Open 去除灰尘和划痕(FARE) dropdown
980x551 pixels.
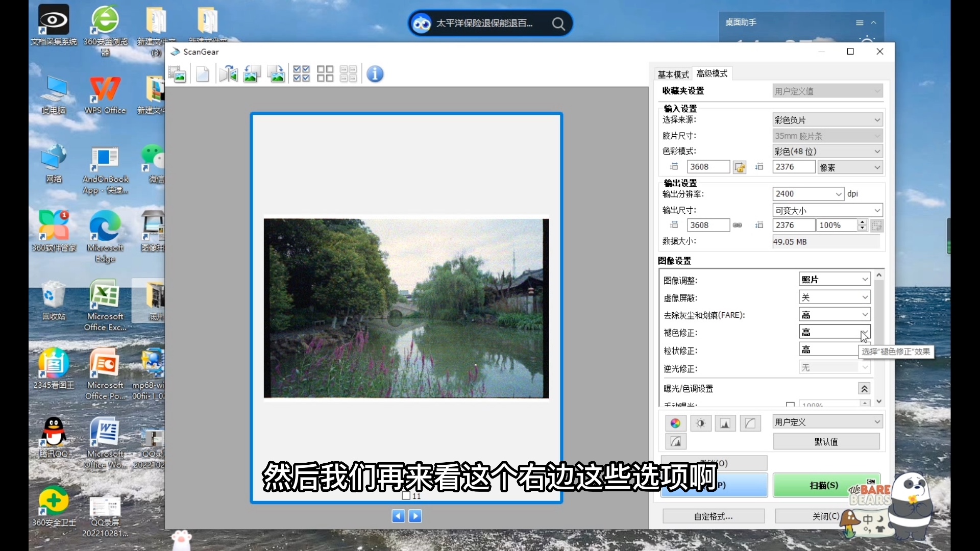click(x=835, y=314)
